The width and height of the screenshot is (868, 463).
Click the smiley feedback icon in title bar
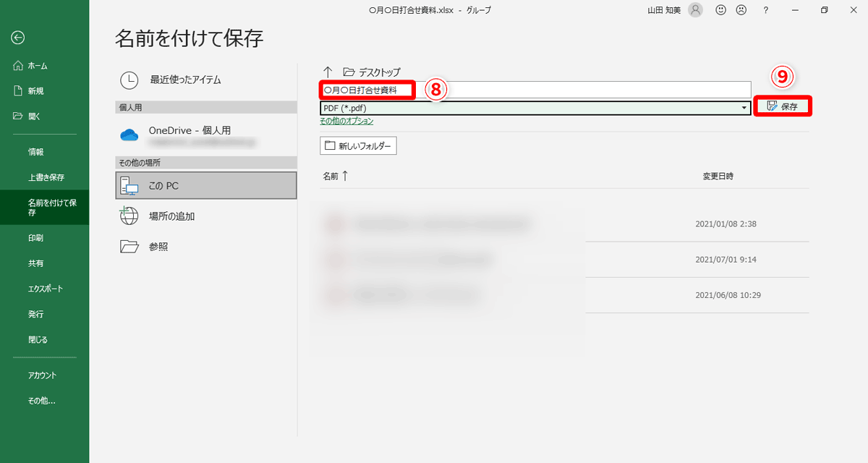point(720,10)
